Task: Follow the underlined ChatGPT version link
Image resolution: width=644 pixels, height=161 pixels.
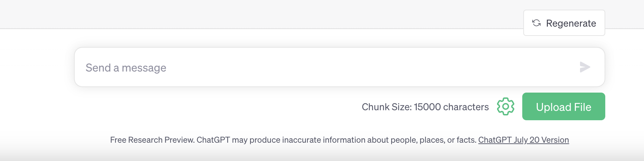Action: click(x=523, y=140)
